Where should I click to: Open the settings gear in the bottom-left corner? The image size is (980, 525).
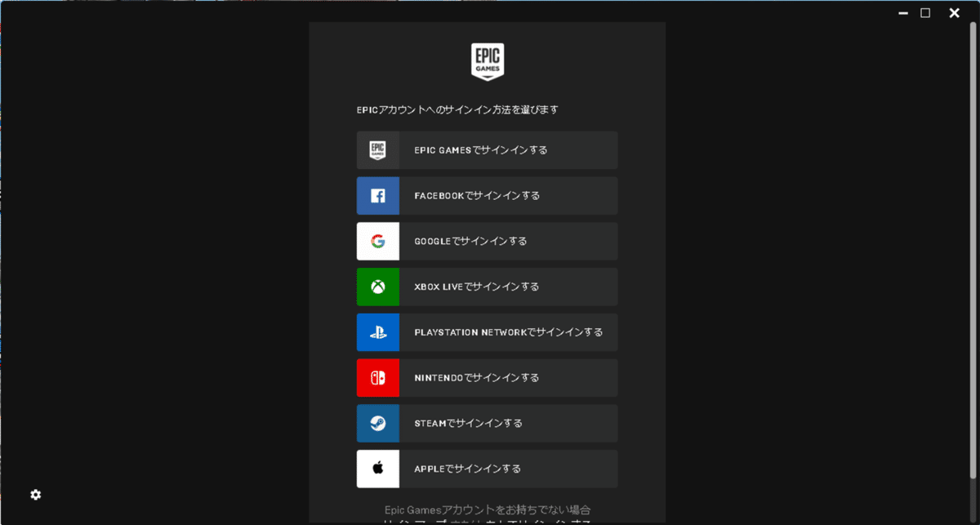34,495
